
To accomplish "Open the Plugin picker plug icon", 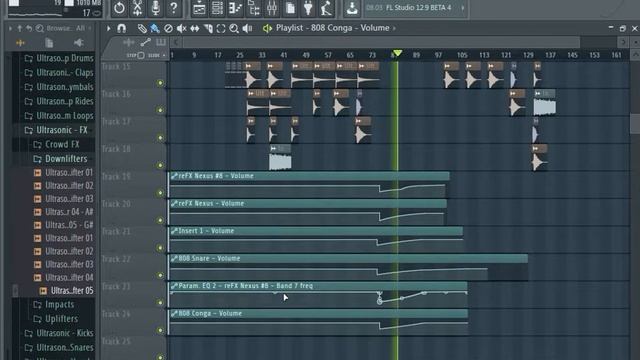I will click(308, 8).
